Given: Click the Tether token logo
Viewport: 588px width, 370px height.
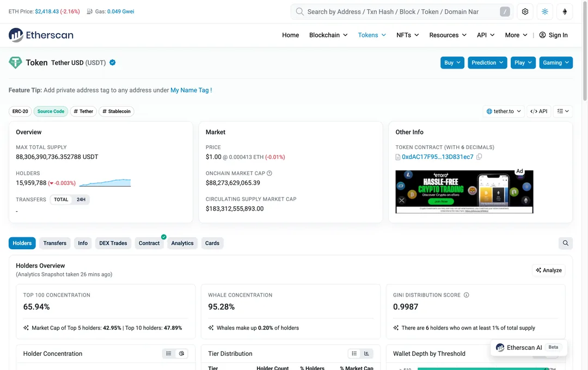Looking at the screenshot, I should click(15, 63).
